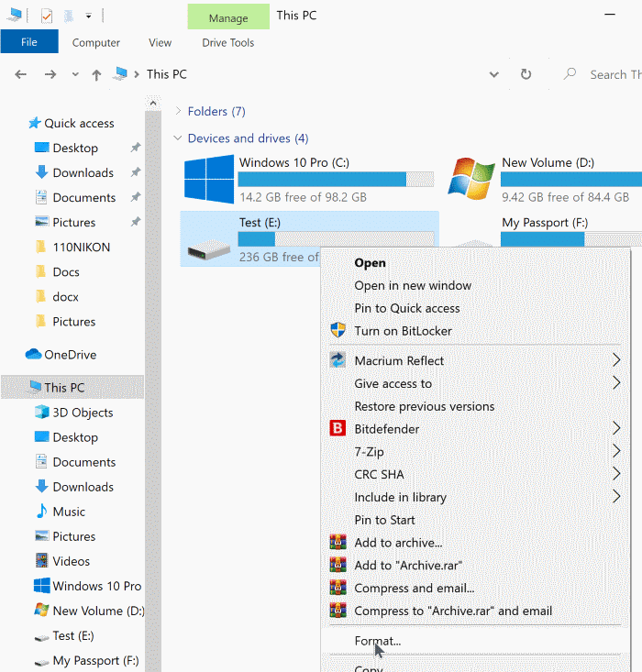This screenshot has width=642, height=672.
Task: Click the This PC system icon in title bar
Action: click(x=15, y=15)
